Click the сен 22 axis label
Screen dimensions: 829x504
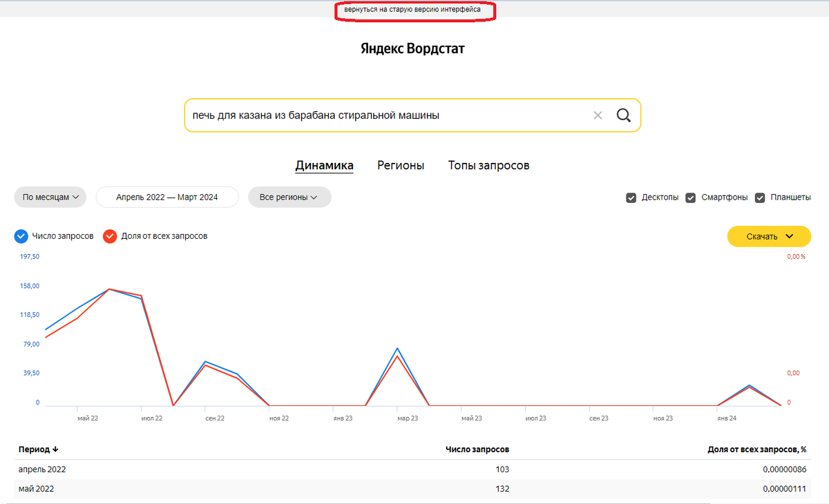pos(215,418)
